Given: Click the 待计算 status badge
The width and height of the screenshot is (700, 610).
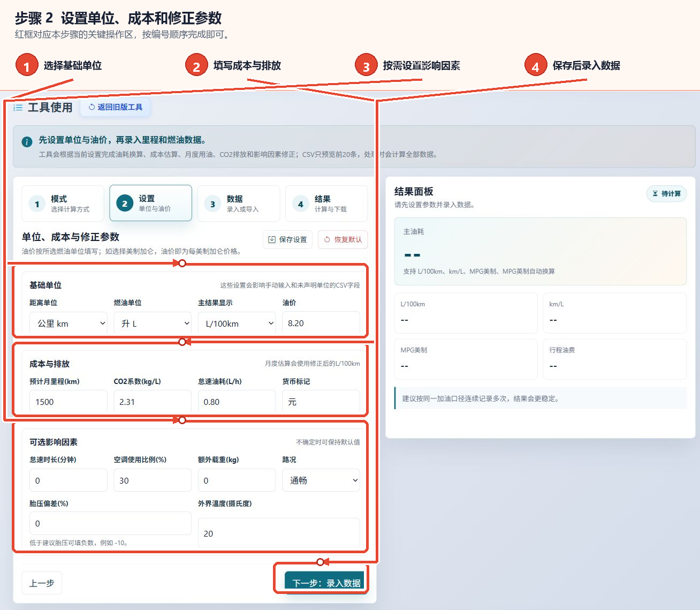Looking at the screenshot, I should click(x=666, y=193).
